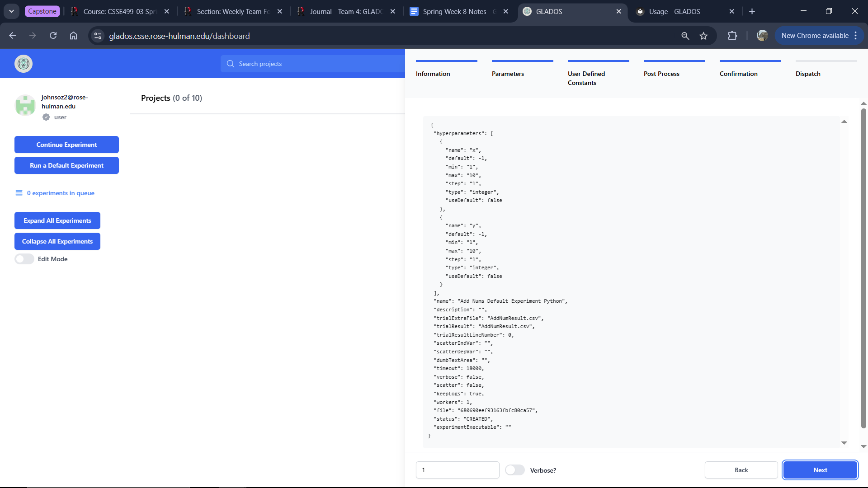Toggle the Edit Mode switch
This screenshot has width=868, height=488.
(24, 259)
